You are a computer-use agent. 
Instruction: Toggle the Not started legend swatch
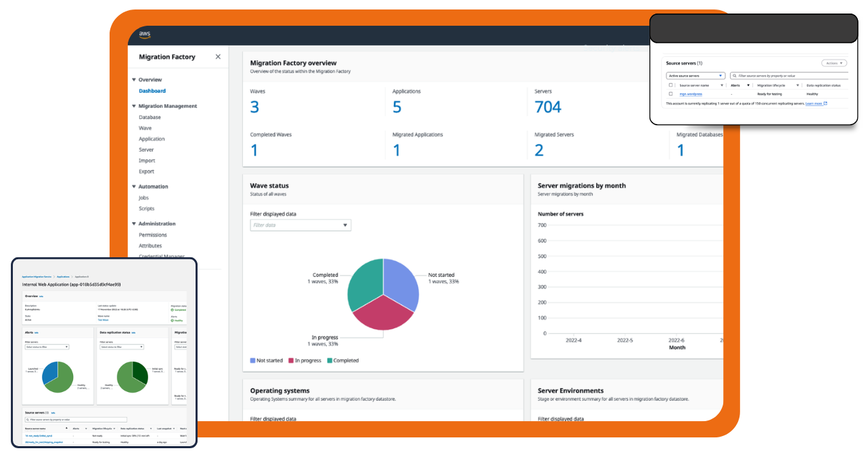click(x=253, y=361)
